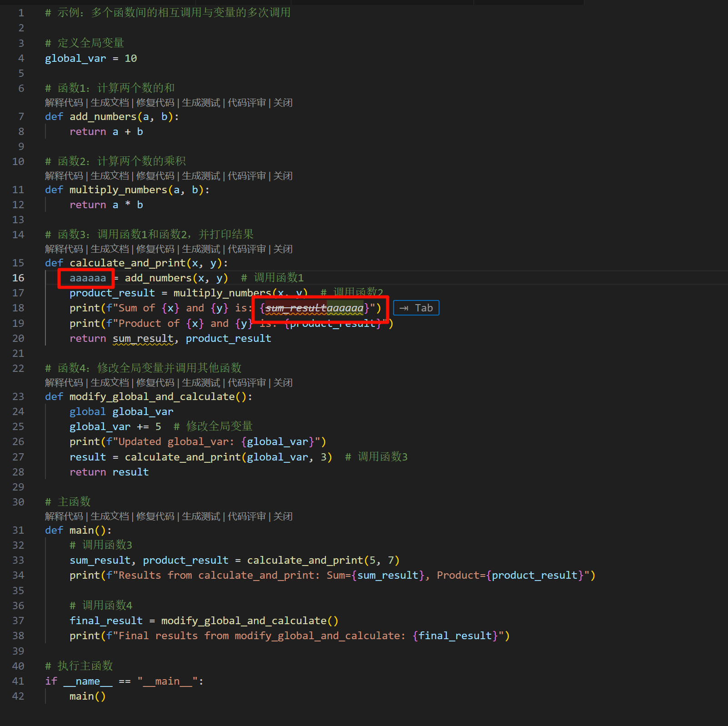The height and width of the screenshot is (726, 728).
Task: Click the struck-through sum_result suggestion on line 18
Action: pyautogui.click(x=295, y=308)
